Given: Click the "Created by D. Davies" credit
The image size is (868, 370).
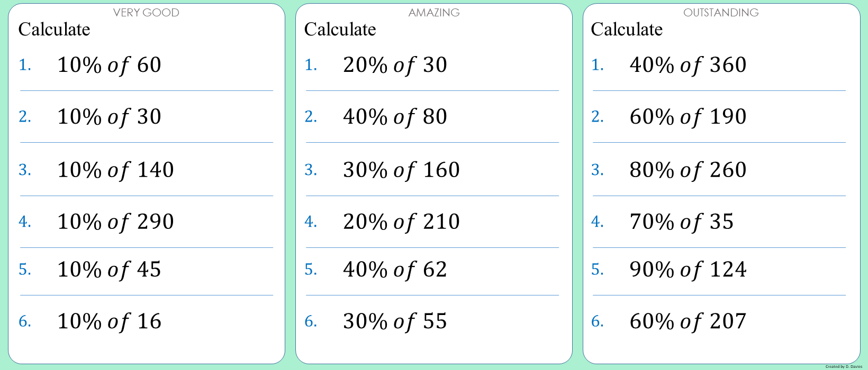Looking at the screenshot, I should tap(843, 366).
